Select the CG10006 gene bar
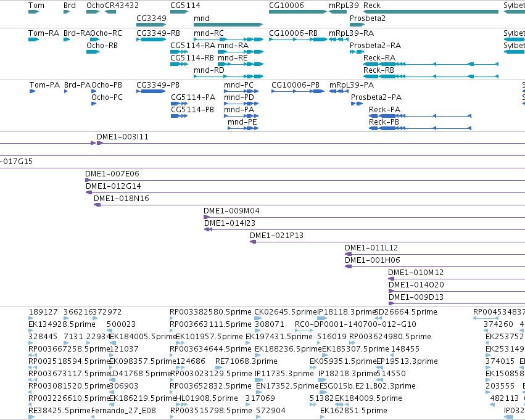 pyautogui.click(x=297, y=12)
